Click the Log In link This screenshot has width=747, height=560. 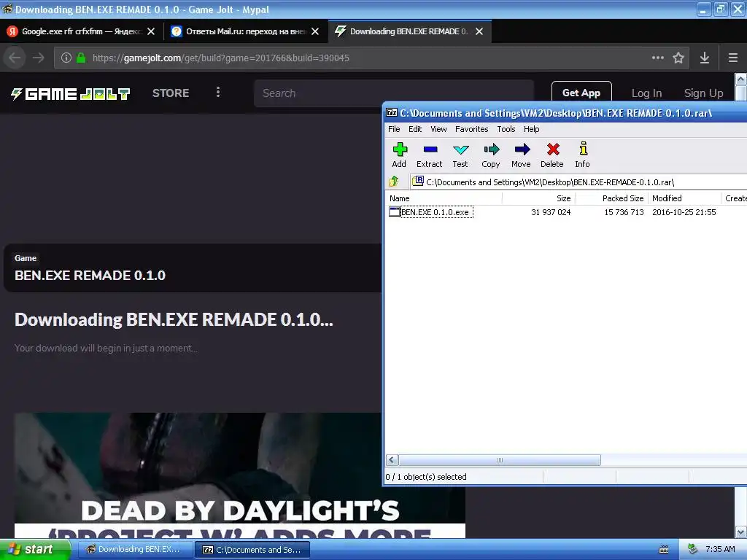(x=646, y=93)
